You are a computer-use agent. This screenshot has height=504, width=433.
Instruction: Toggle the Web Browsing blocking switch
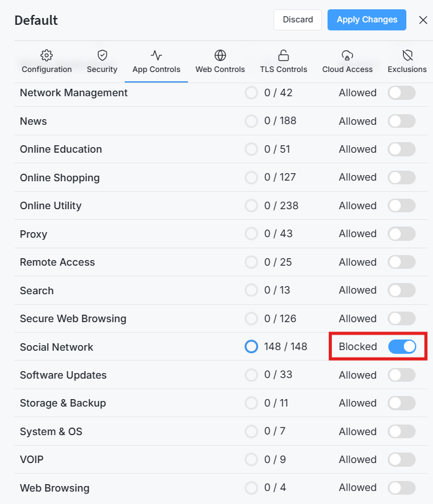[401, 488]
